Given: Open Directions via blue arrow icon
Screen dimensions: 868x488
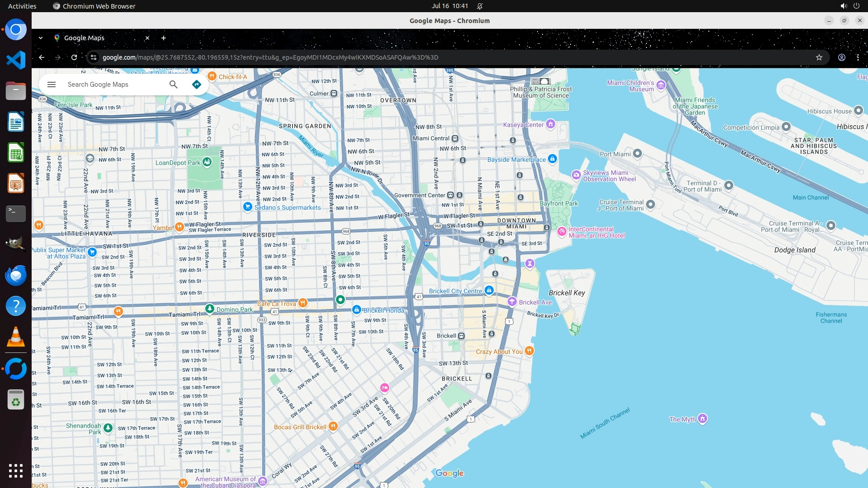Looking at the screenshot, I should [x=196, y=84].
